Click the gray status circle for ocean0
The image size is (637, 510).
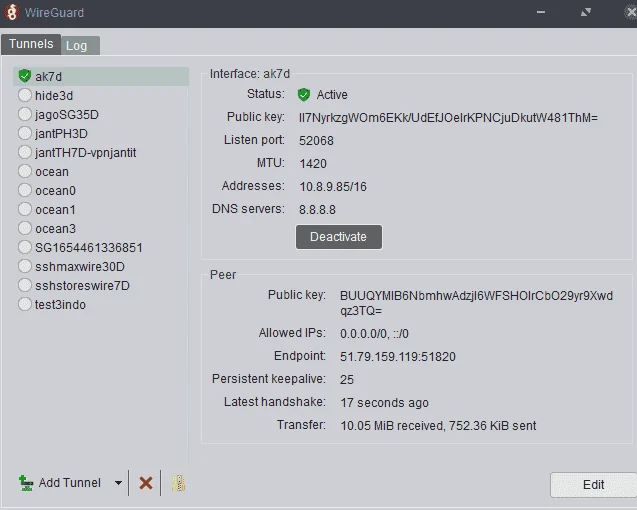click(25, 190)
